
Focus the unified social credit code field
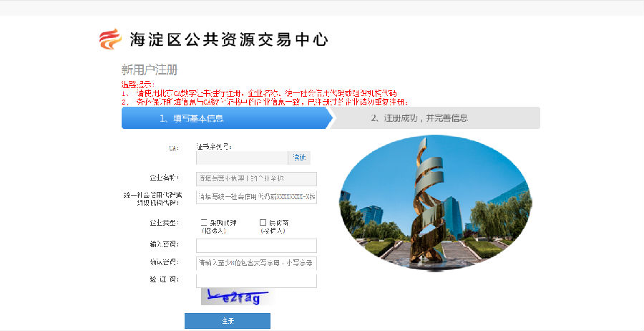point(256,196)
